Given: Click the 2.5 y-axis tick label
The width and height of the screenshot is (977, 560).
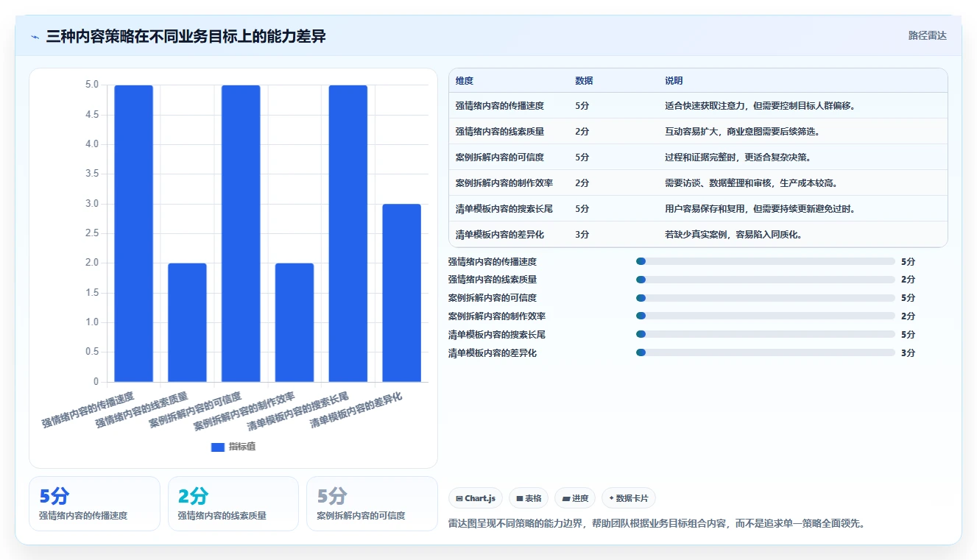Looking at the screenshot, I should 92,233.
